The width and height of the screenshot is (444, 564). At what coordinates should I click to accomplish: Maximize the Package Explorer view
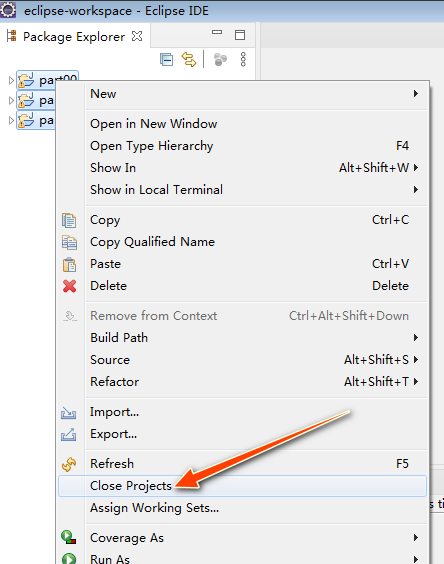tap(240, 35)
